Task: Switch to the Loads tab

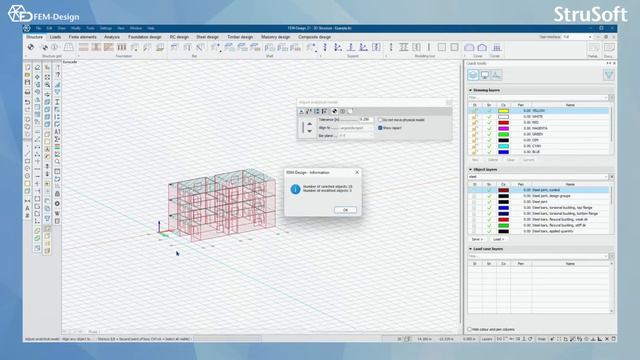Action: pyautogui.click(x=55, y=37)
